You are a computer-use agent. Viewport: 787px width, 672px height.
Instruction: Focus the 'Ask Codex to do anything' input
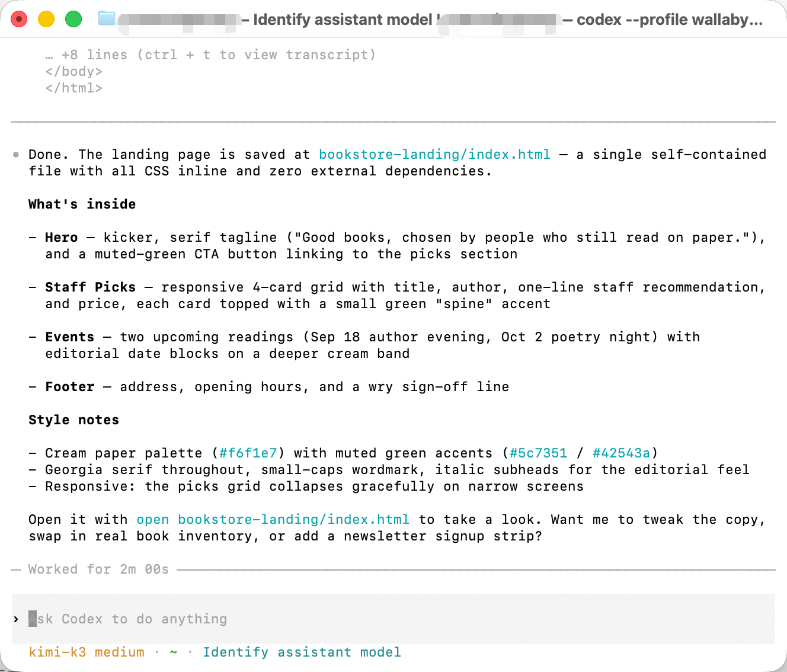393,619
